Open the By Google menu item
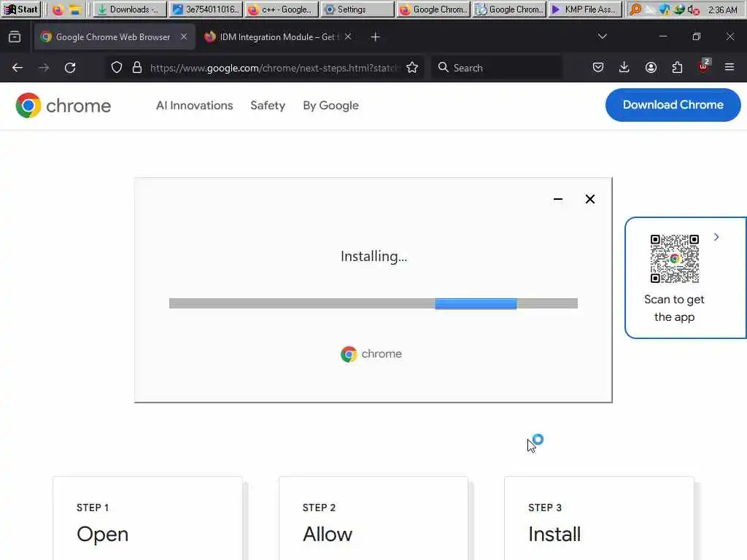The image size is (747, 560). tap(330, 105)
